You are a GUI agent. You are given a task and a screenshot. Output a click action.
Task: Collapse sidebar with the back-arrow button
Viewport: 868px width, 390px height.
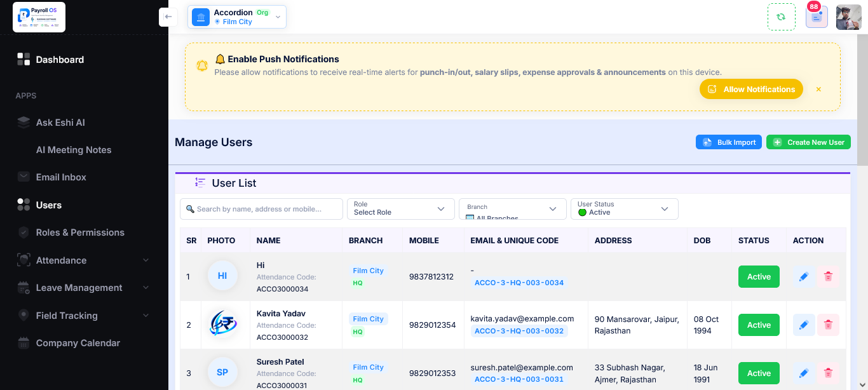coord(168,17)
